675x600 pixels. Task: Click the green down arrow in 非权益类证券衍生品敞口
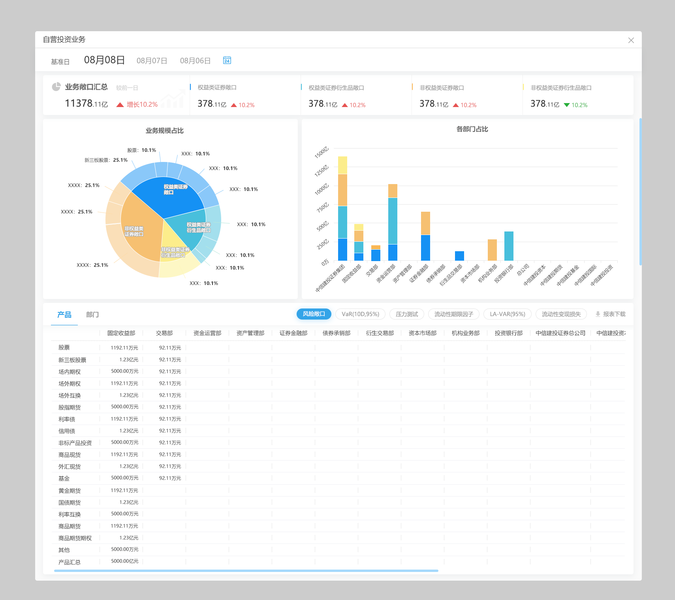(x=567, y=105)
